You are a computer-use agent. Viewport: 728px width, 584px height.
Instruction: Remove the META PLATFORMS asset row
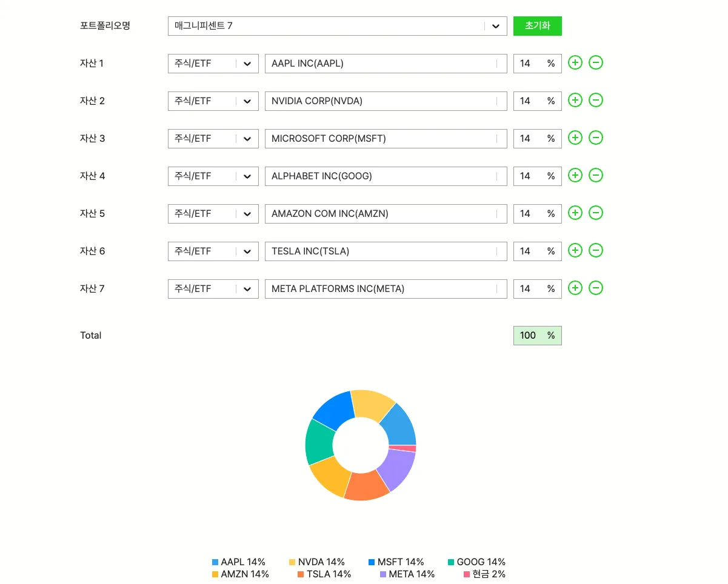pos(596,288)
